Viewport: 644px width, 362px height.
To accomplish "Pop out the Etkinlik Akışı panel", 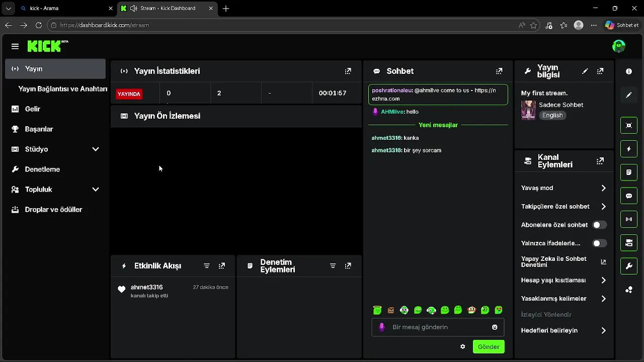I will coord(222,265).
